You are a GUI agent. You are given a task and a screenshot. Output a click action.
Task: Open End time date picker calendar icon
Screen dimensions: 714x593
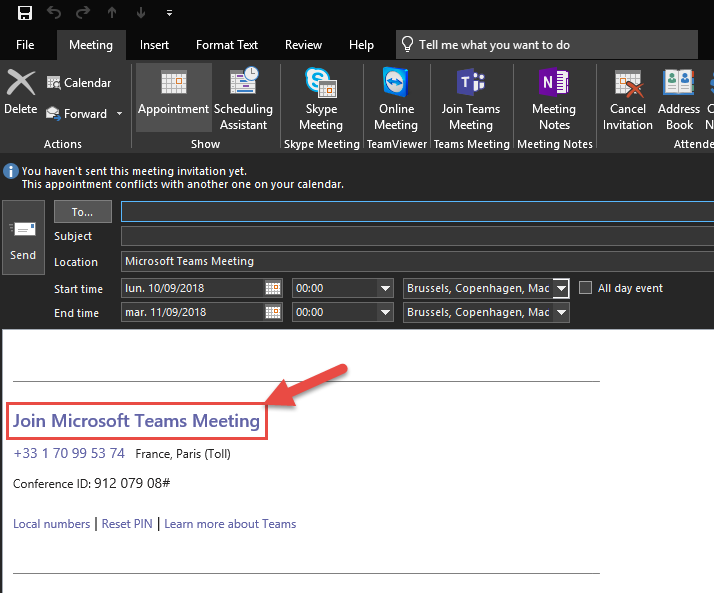(x=273, y=312)
